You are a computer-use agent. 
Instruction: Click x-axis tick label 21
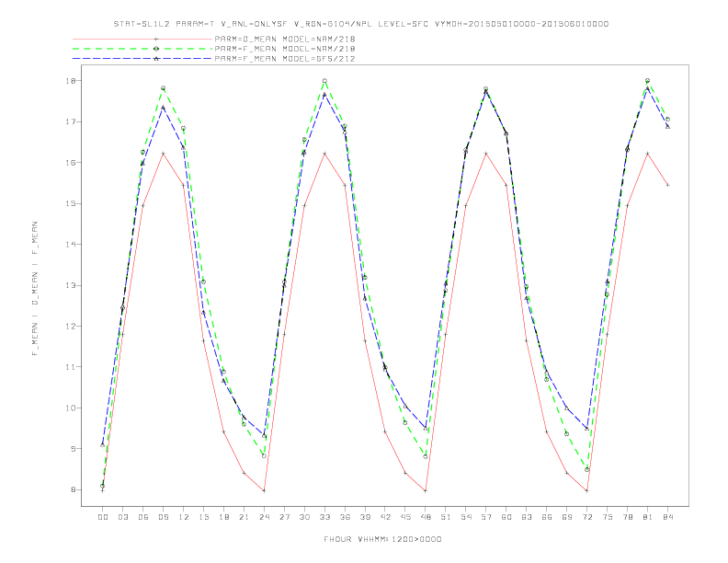pos(244,517)
